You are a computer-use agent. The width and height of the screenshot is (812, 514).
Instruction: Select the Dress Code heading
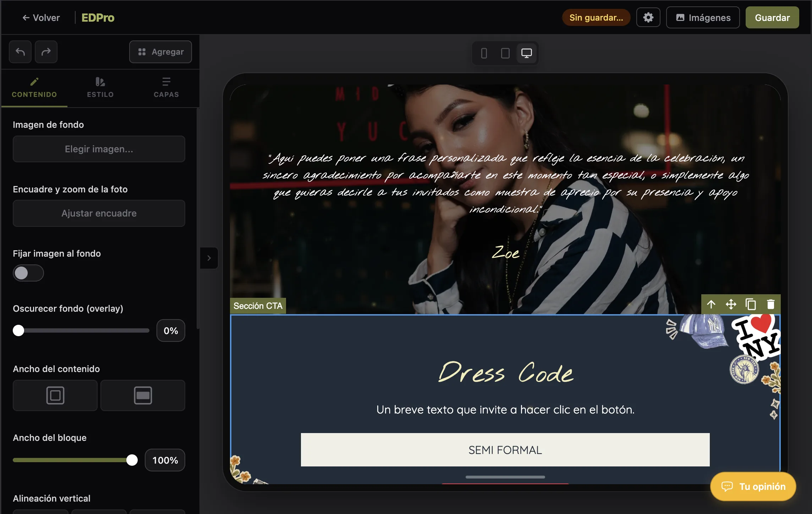tap(505, 372)
